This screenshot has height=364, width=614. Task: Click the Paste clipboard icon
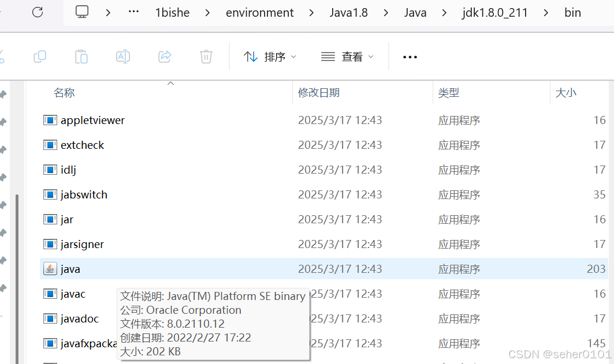[81, 57]
